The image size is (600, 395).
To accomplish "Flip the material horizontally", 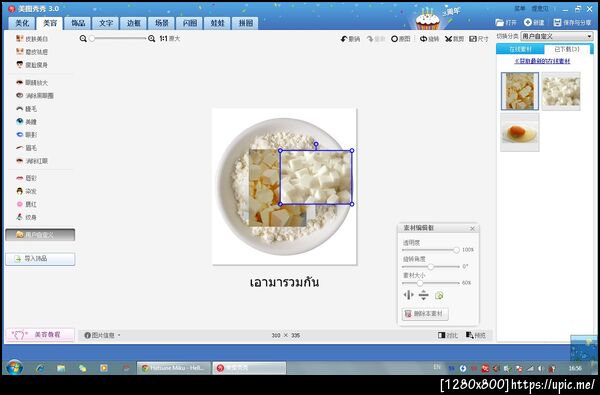I will point(408,295).
